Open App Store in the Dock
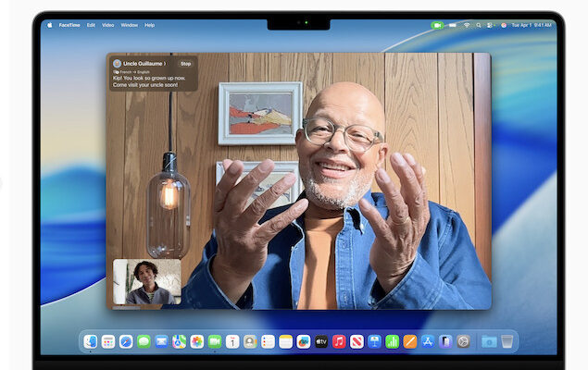The width and height of the screenshot is (588, 370). coord(428,341)
